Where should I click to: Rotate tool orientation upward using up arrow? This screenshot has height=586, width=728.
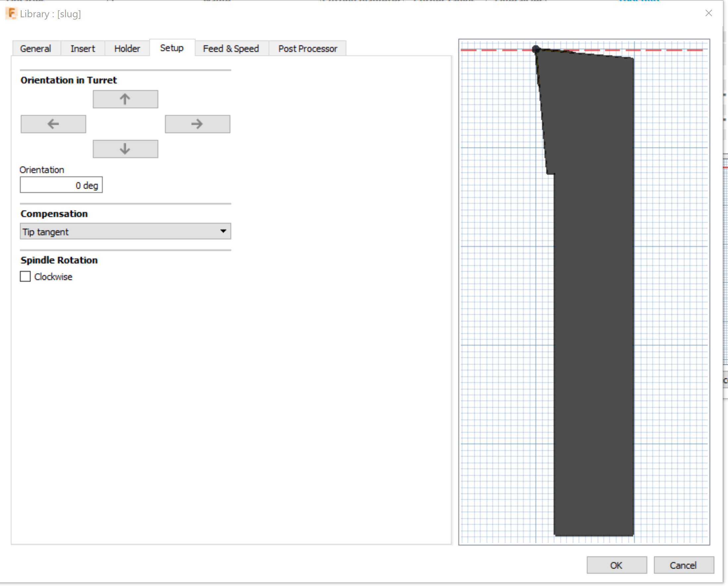point(125,99)
